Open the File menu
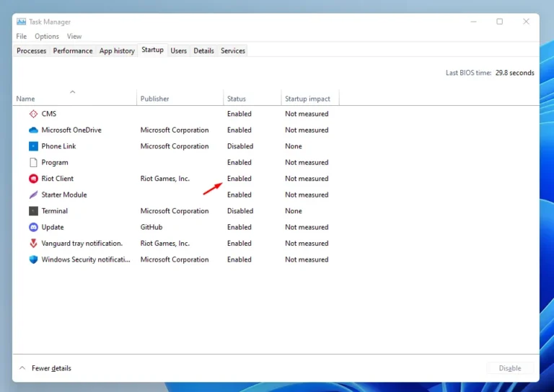Image resolution: width=554 pixels, height=392 pixels. 21,36
